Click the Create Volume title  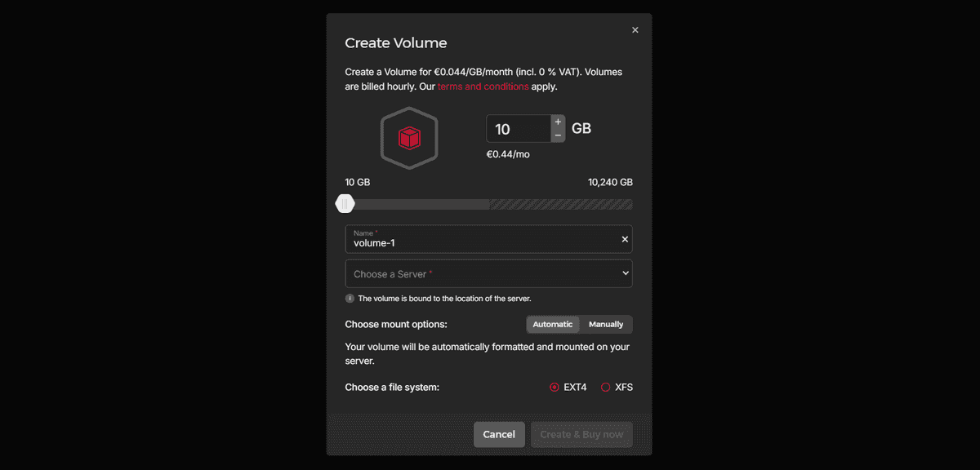tap(396, 43)
